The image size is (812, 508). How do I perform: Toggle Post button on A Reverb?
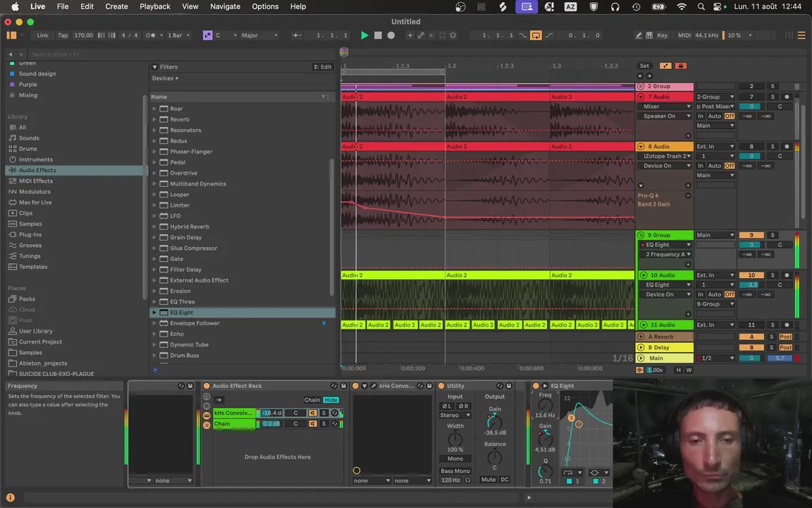pos(786,337)
